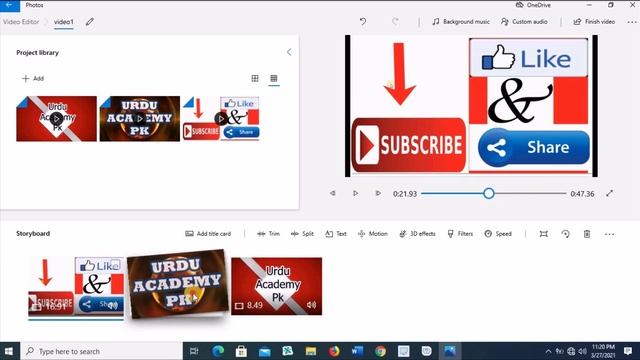
Task: Toggle volume on the 8.49 storyboard clip
Action: tap(311, 305)
